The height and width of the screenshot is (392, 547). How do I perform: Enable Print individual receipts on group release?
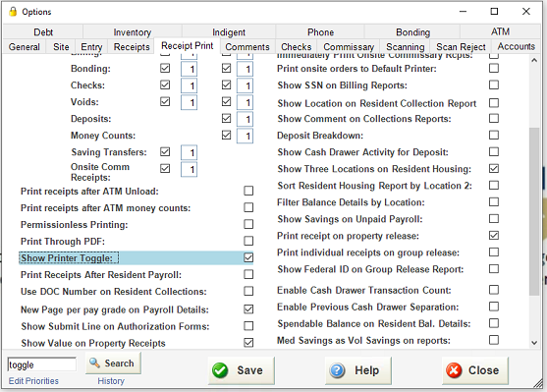494,252
